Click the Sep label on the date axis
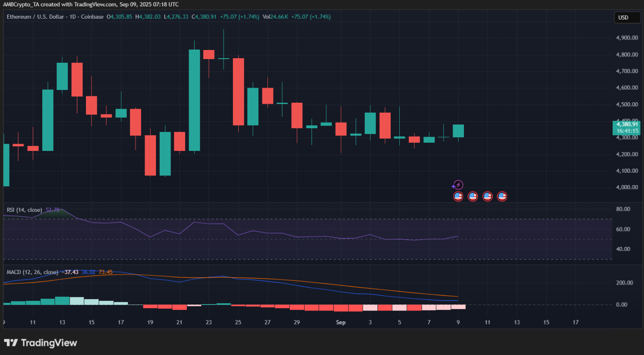 [341, 322]
